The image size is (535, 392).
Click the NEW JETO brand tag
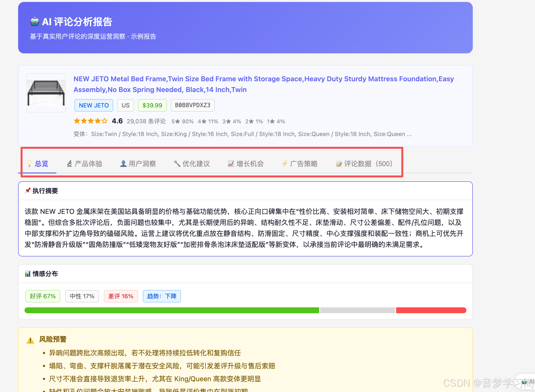click(94, 105)
